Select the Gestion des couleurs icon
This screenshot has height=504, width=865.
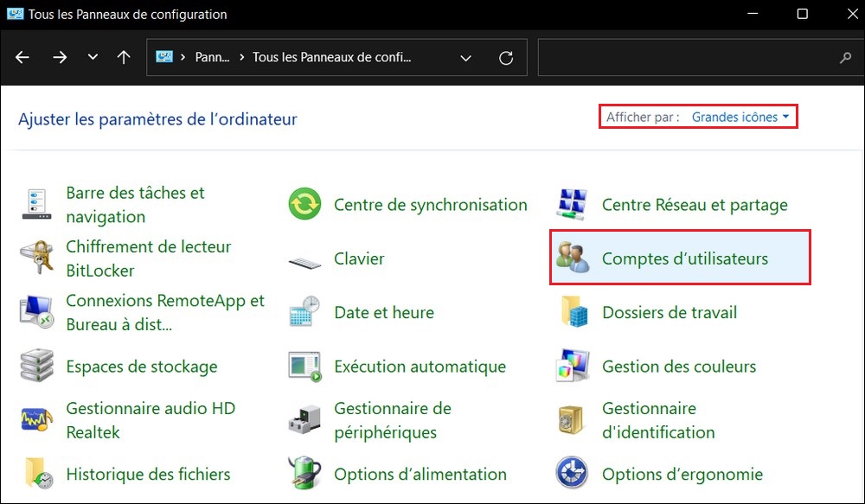[x=573, y=367]
